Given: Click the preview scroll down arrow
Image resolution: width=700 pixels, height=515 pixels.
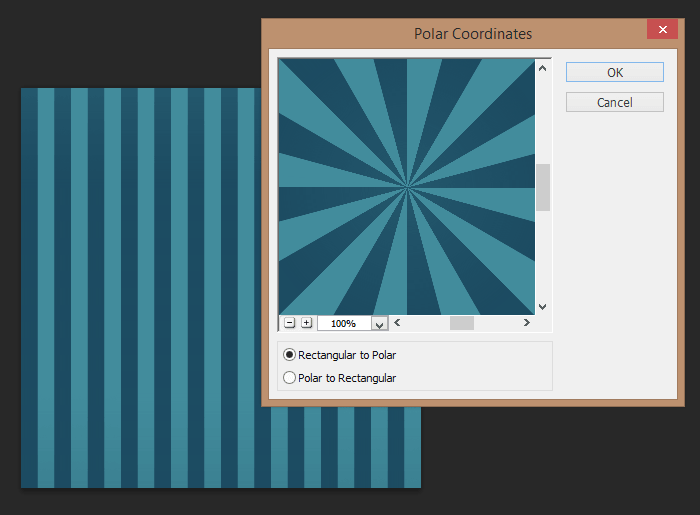Looking at the screenshot, I should (x=542, y=307).
